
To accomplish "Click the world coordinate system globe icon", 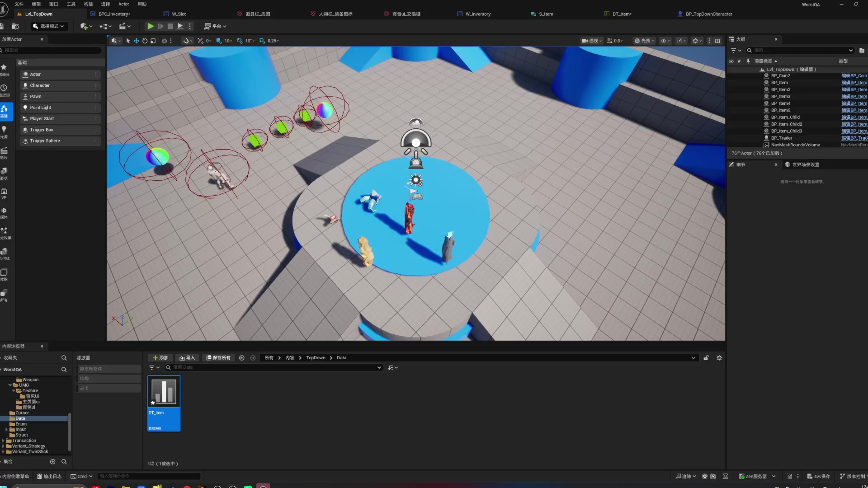I will [x=164, y=41].
